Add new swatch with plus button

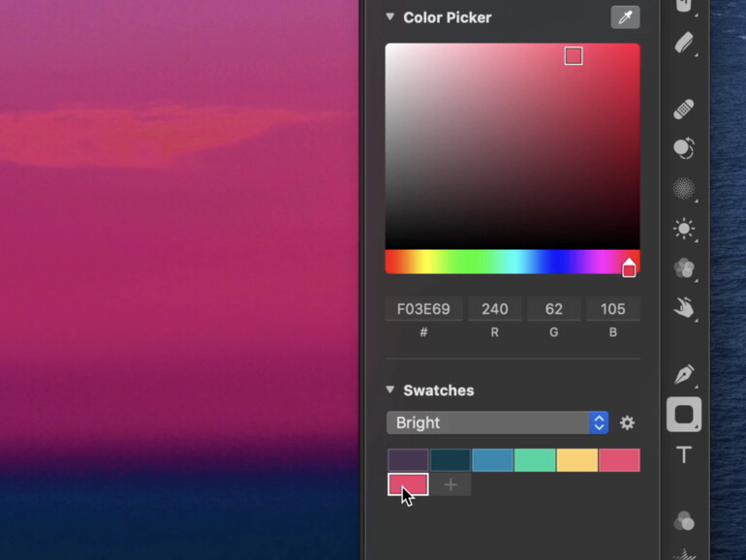[451, 484]
